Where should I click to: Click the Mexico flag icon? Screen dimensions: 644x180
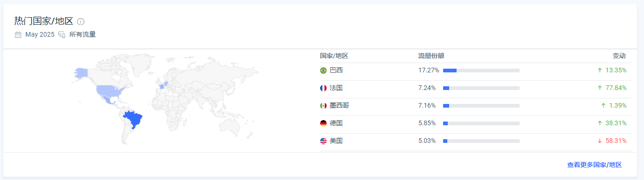[323, 106]
